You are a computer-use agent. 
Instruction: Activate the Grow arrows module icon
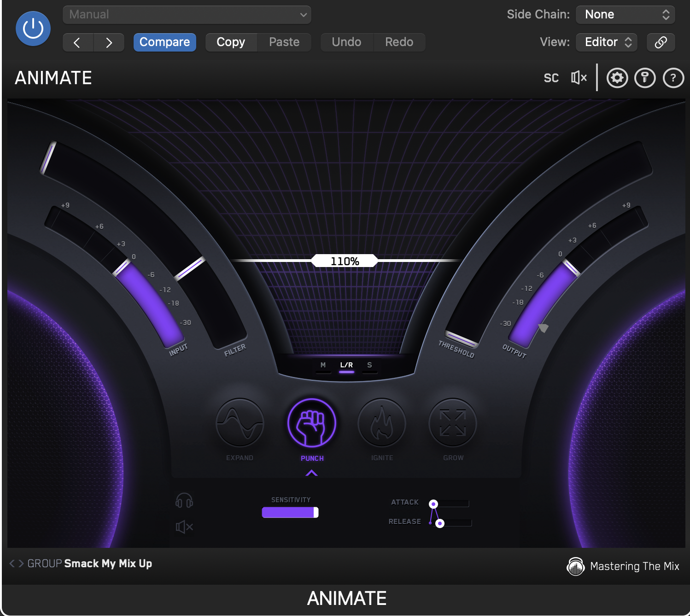[x=453, y=423]
